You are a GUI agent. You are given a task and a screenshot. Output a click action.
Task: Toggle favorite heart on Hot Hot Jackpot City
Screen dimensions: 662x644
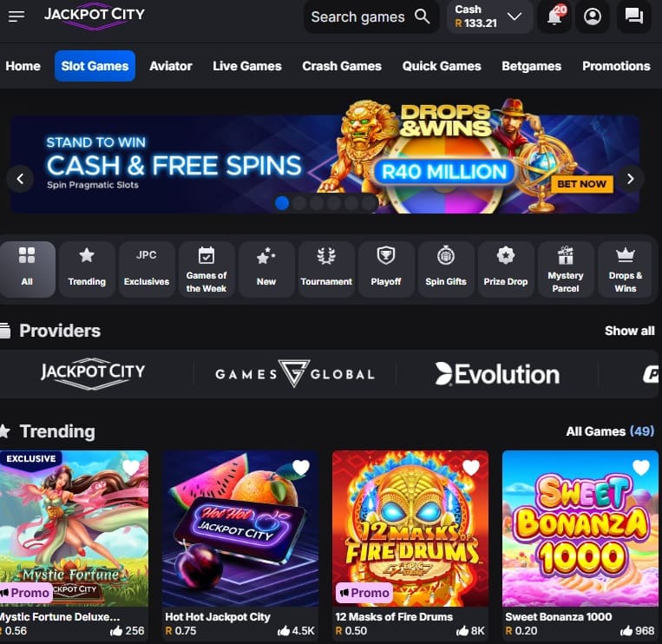[x=300, y=467]
